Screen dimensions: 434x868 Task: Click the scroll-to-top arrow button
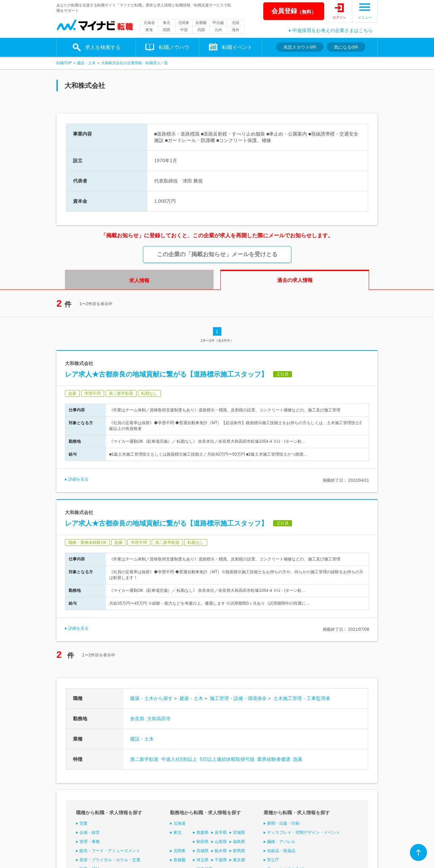click(418, 852)
